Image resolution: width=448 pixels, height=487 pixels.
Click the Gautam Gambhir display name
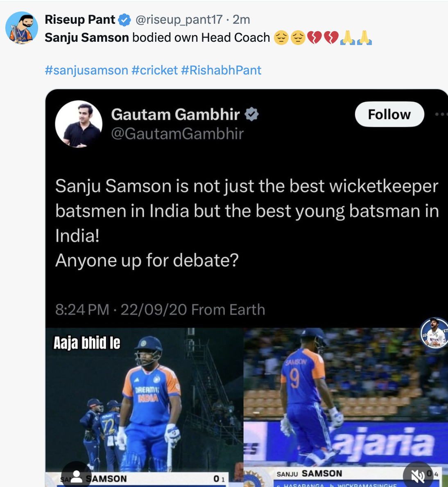175,115
